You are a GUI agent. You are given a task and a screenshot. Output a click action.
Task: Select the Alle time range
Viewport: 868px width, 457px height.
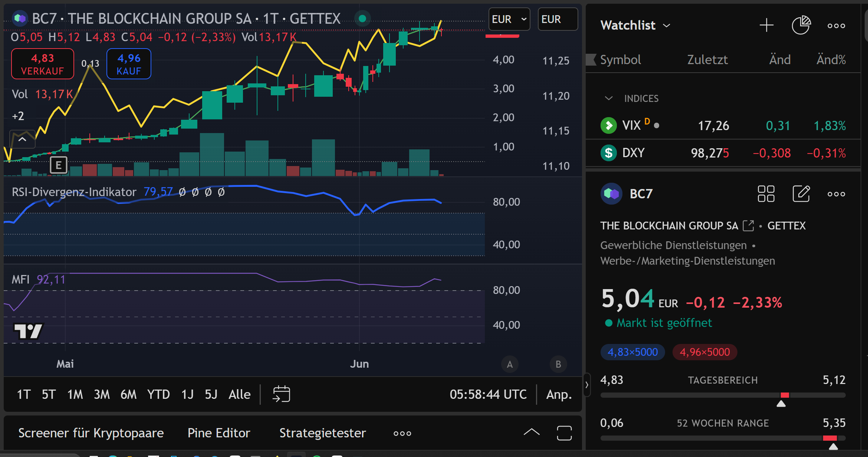point(240,394)
